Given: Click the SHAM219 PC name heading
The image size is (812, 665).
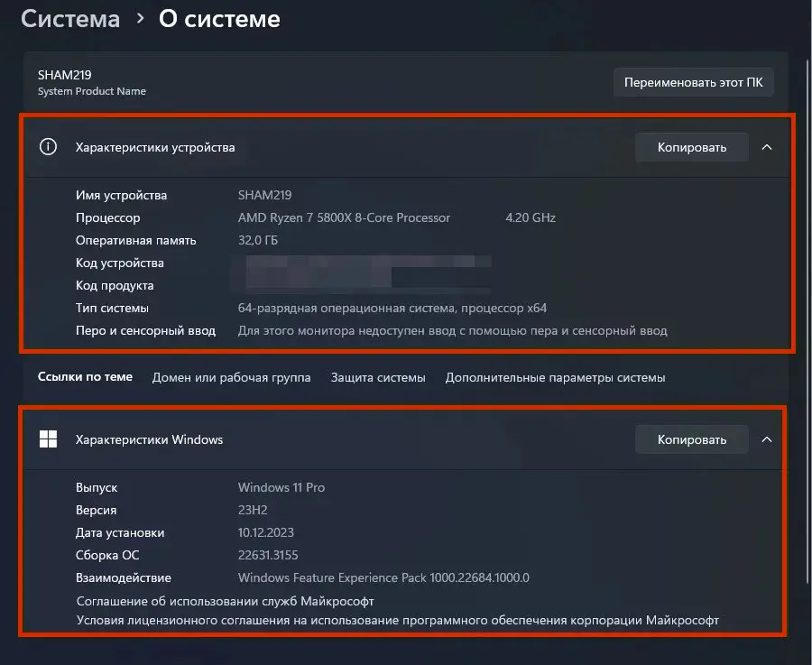Looking at the screenshot, I should tap(65, 75).
